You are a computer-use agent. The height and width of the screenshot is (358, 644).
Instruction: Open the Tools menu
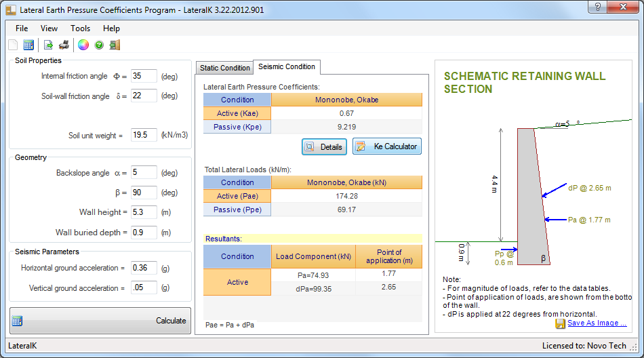pos(80,28)
